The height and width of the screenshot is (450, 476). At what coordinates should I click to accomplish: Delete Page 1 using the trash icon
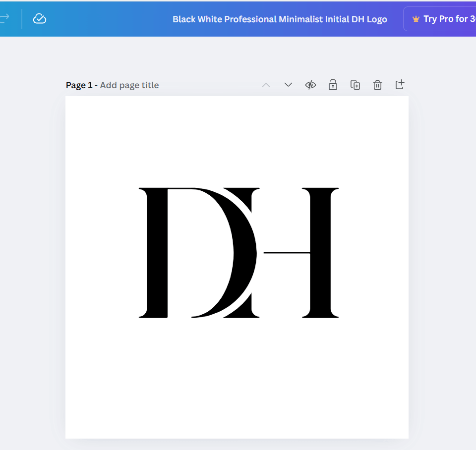click(377, 85)
